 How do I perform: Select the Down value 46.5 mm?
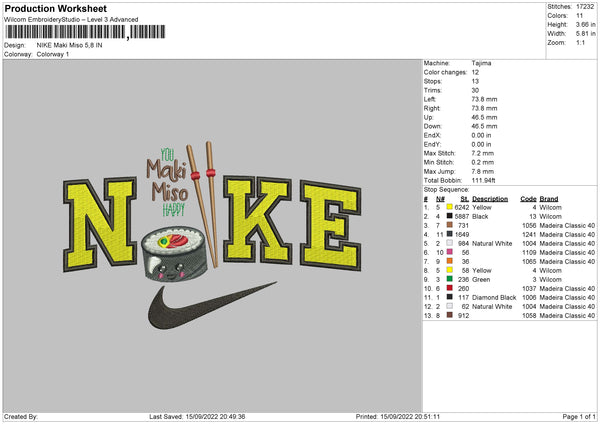click(x=484, y=126)
